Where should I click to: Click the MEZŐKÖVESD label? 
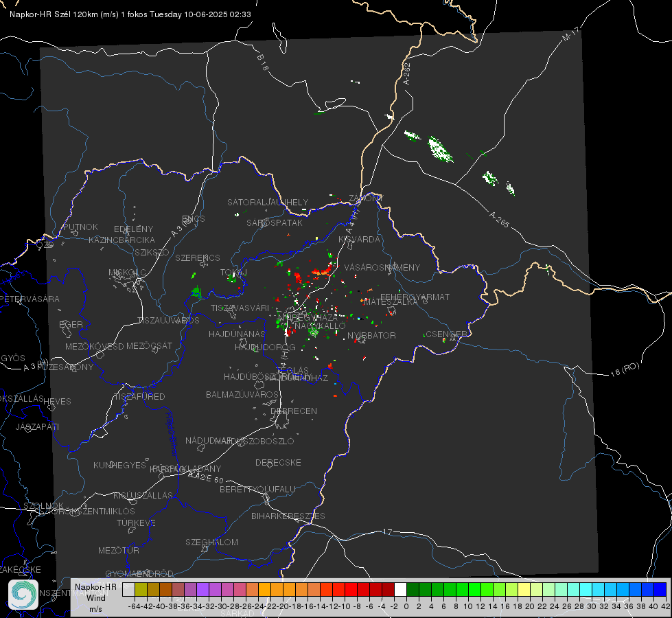coord(94,346)
